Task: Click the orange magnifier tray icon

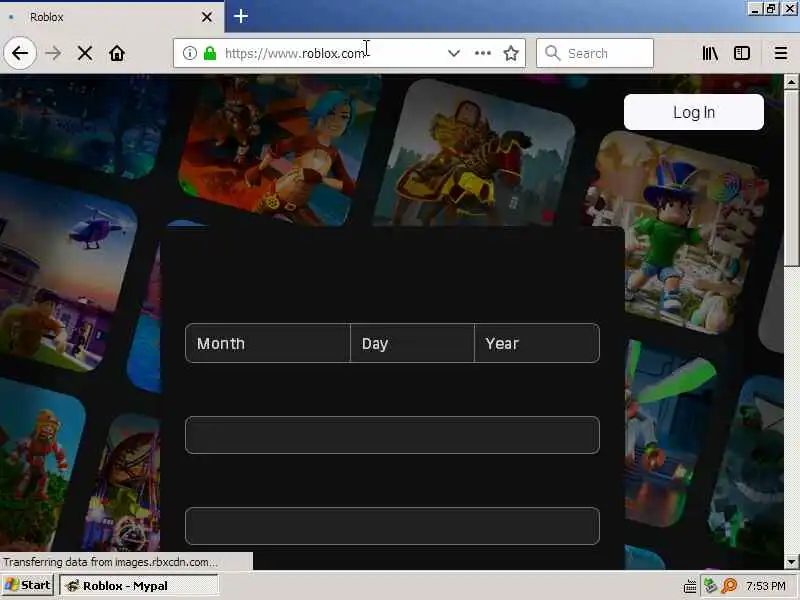Action: (x=730, y=585)
